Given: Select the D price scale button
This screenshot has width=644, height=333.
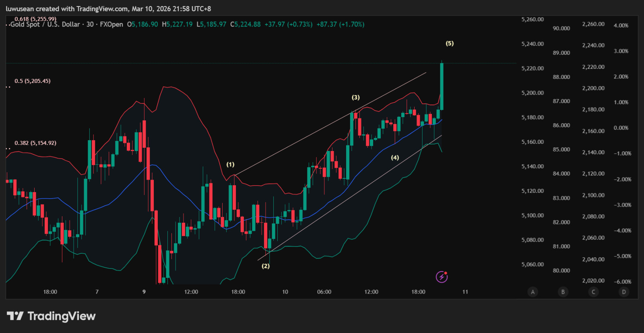Looking at the screenshot, I should coord(624,292).
